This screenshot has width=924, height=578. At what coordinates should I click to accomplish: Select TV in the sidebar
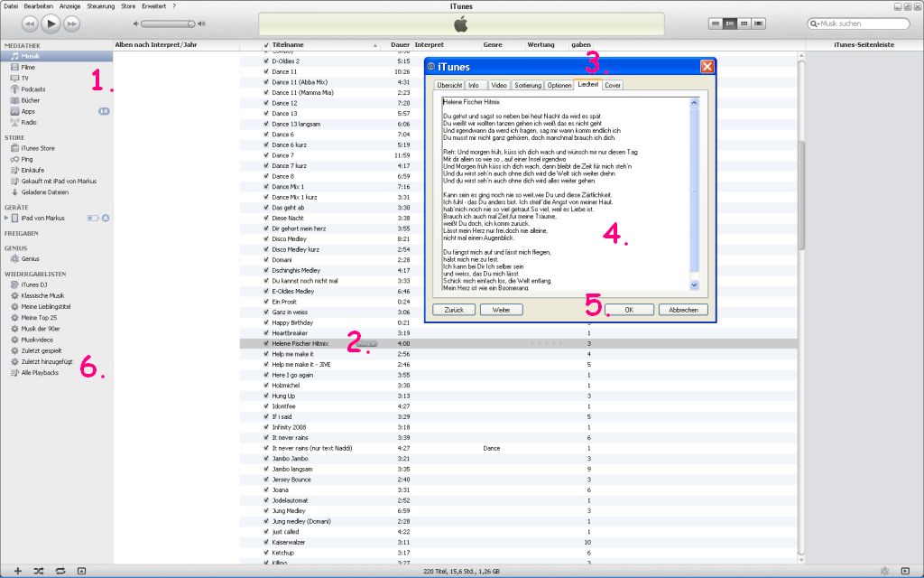[x=24, y=79]
